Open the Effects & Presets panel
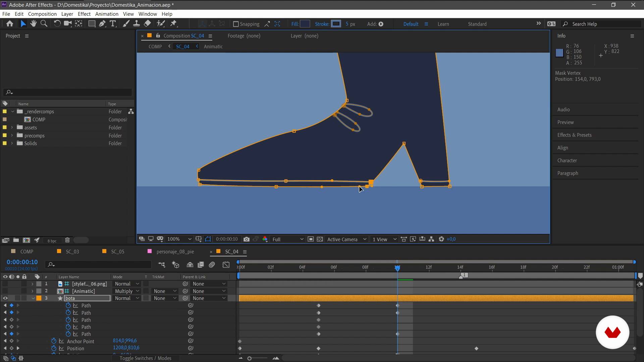The height and width of the screenshot is (362, 644). tap(574, 135)
